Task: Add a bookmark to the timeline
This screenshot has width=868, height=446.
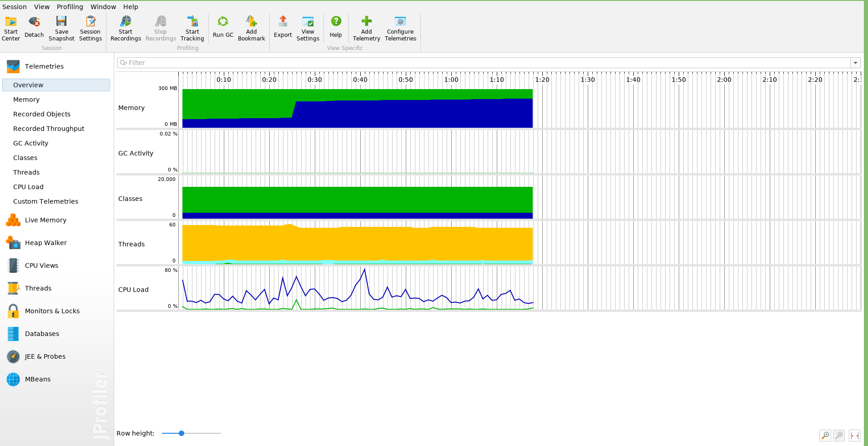Action: (x=252, y=28)
